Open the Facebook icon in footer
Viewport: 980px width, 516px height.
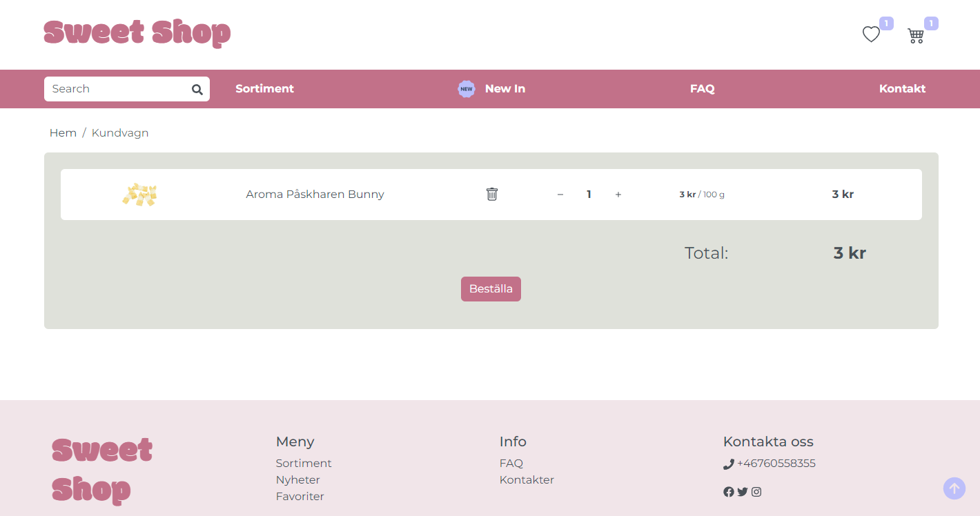pyautogui.click(x=729, y=492)
